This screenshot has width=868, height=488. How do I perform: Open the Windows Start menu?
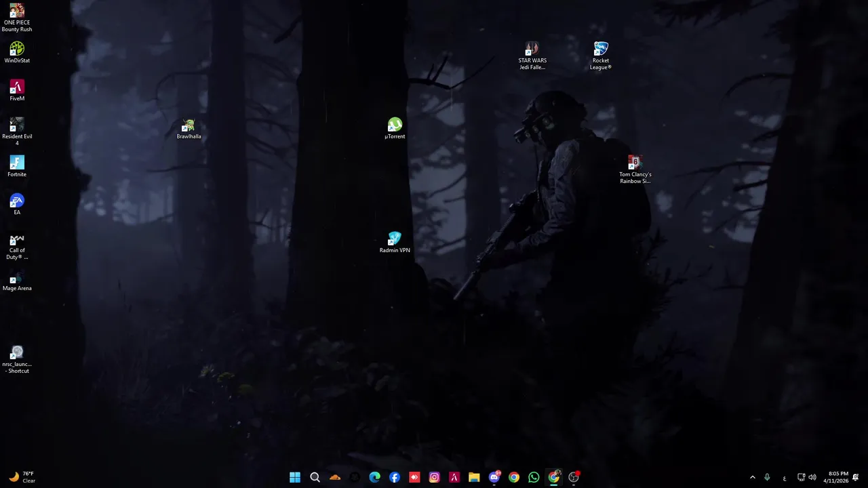[295, 477]
